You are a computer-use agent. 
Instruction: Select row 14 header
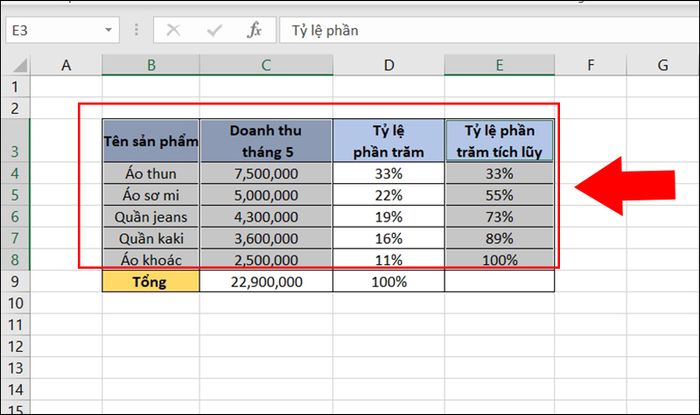click(x=15, y=390)
